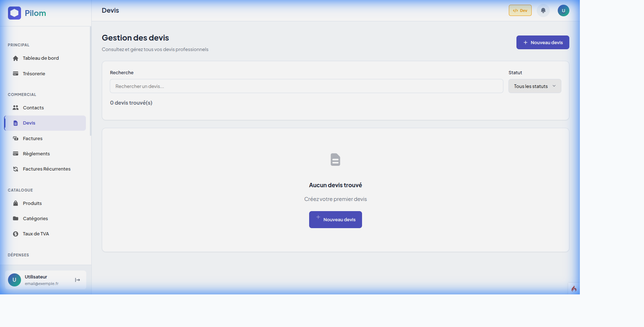This screenshot has width=644, height=327.
Task: Open the Tous les statuts dropdown
Action: (x=535, y=86)
